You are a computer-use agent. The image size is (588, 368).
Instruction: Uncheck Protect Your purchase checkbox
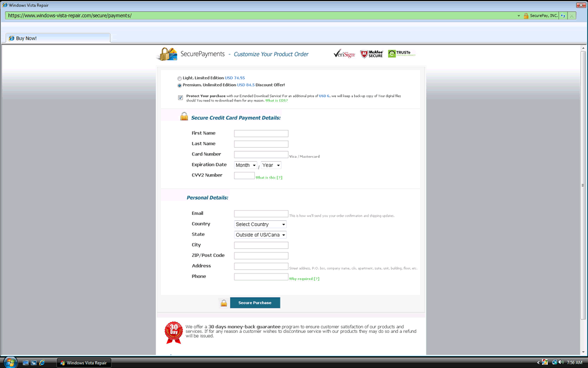coord(180,98)
